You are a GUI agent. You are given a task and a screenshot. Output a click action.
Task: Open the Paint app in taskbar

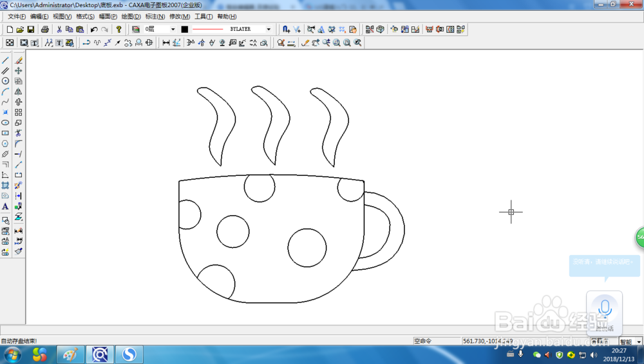[70, 354]
